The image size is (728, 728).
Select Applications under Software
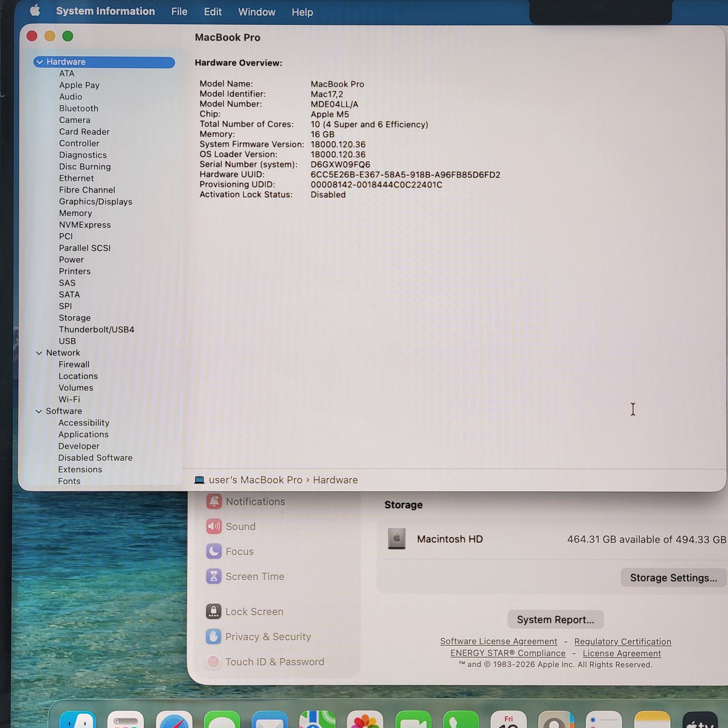83,434
